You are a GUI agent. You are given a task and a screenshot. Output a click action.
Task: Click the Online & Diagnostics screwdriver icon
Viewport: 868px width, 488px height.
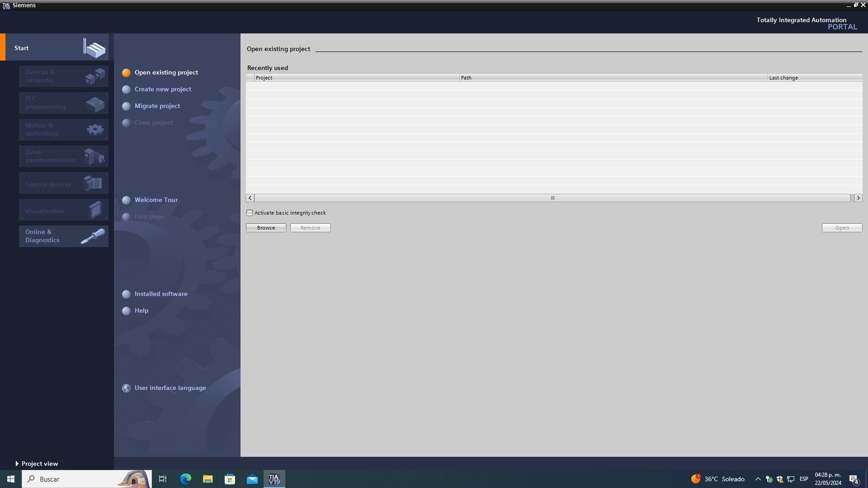point(93,236)
